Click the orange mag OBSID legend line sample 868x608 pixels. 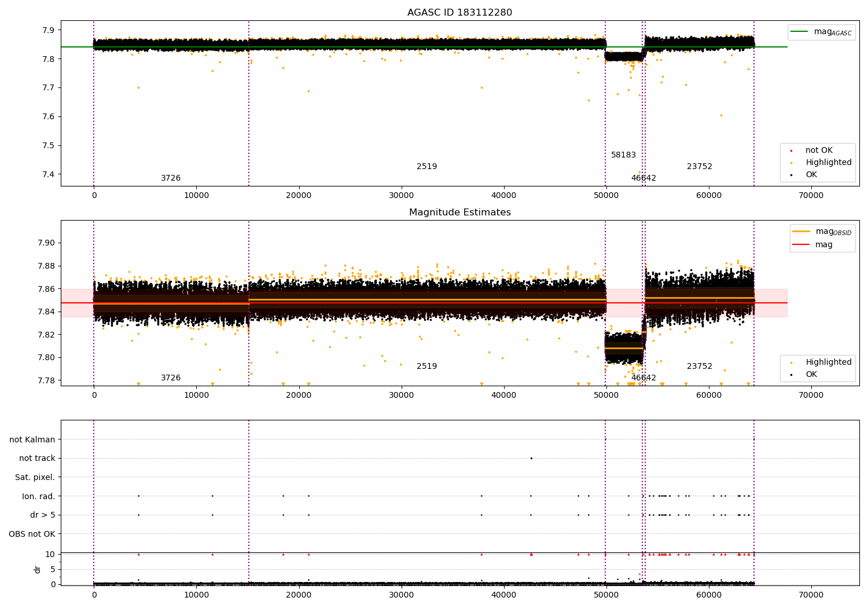point(801,232)
